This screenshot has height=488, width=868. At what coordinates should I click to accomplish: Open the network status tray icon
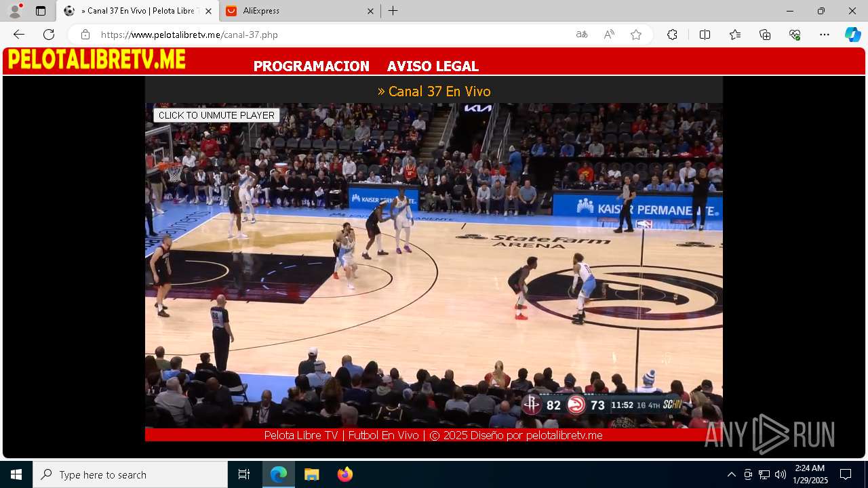click(x=764, y=474)
